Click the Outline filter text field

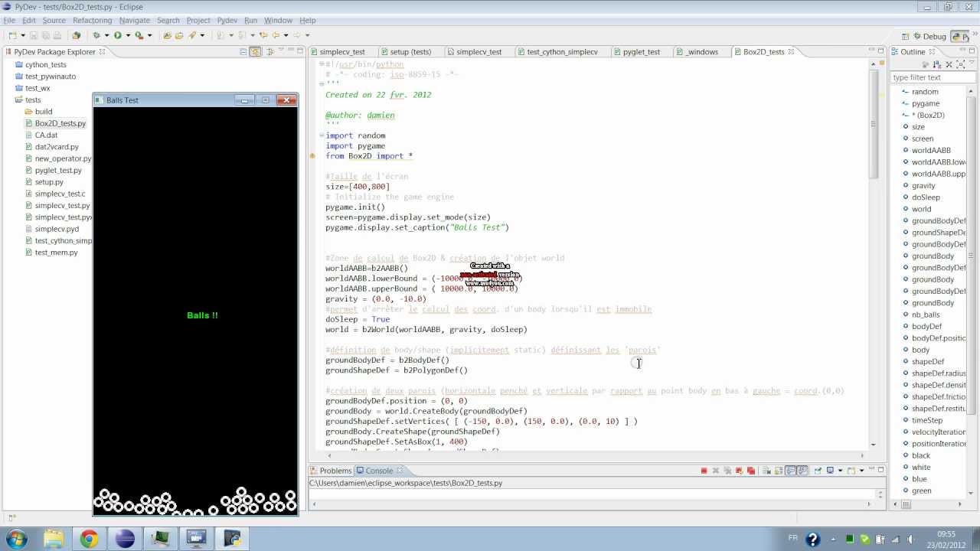[x=933, y=77]
